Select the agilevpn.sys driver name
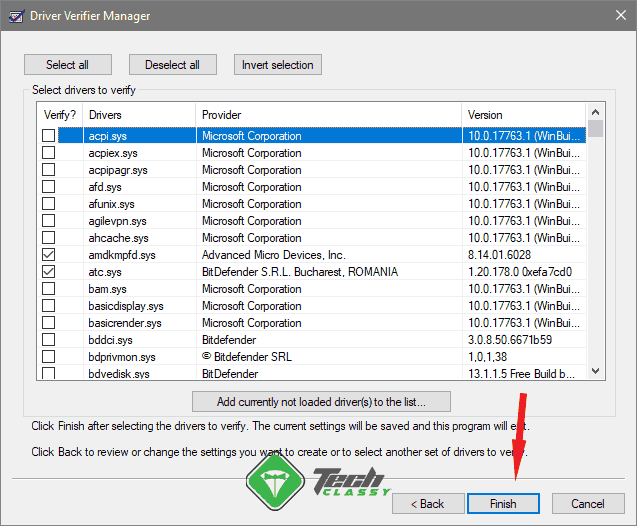 [117, 221]
